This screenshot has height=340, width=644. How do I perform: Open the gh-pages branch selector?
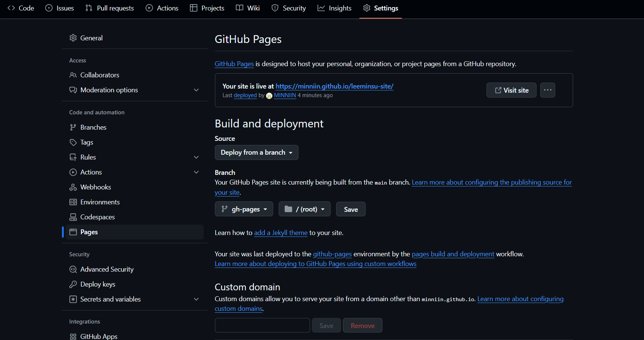pyautogui.click(x=244, y=209)
